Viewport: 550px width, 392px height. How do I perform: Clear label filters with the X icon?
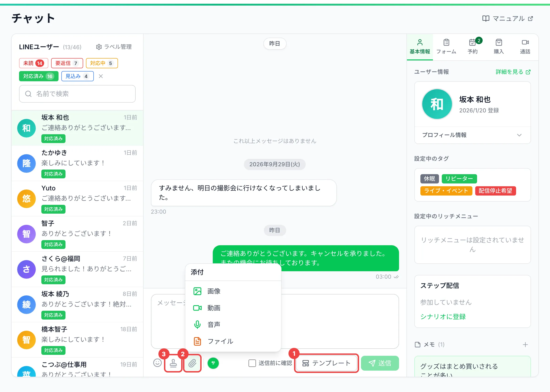pos(101,76)
